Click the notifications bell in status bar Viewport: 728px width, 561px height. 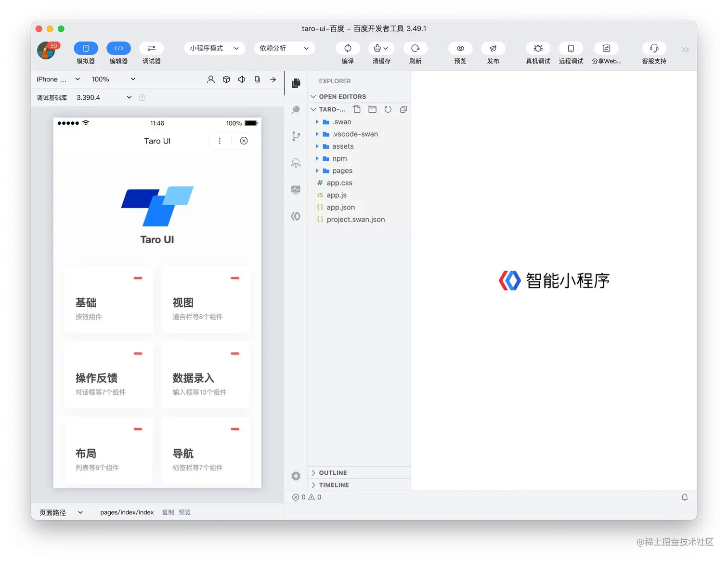685,497
